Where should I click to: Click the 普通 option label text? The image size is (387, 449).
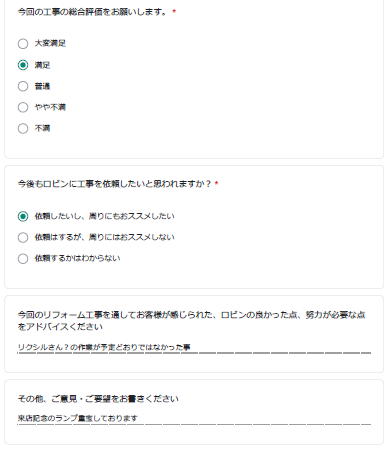42,86
